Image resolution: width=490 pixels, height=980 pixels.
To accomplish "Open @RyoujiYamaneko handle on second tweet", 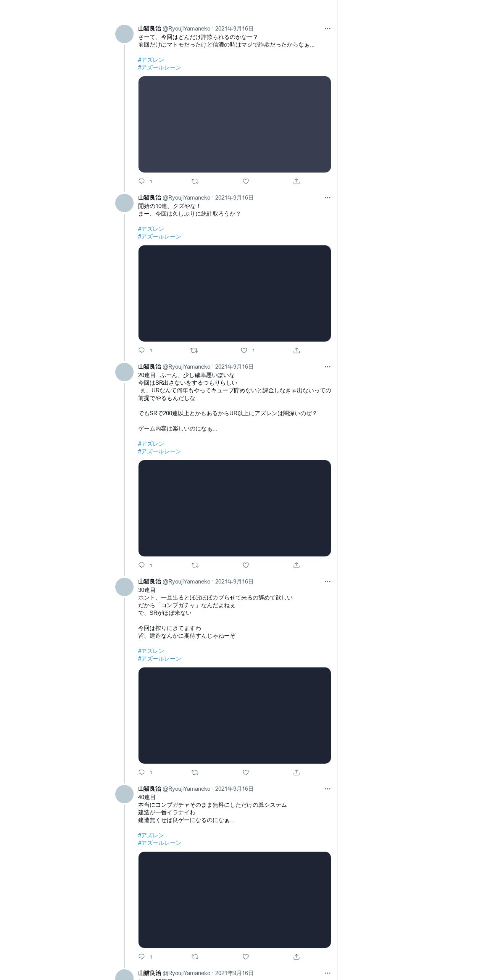I will click(x=187, y=198).
